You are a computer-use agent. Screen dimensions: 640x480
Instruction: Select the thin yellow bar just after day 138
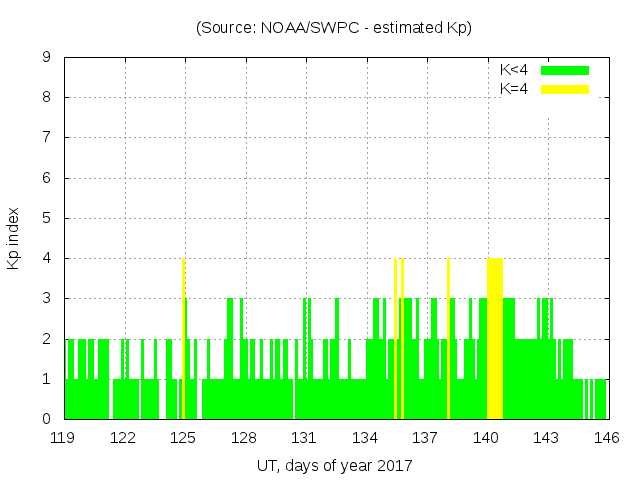[448, 338]
